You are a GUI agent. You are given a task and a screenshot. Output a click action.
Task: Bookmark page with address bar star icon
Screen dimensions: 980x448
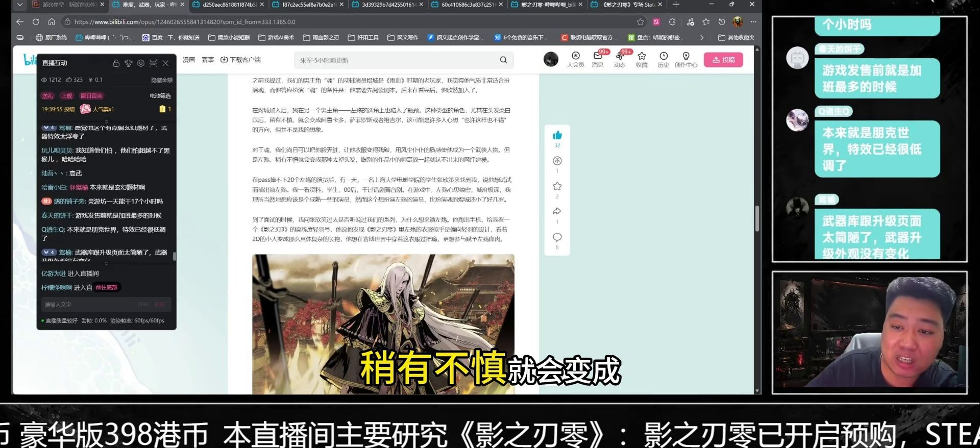(640, 22)
